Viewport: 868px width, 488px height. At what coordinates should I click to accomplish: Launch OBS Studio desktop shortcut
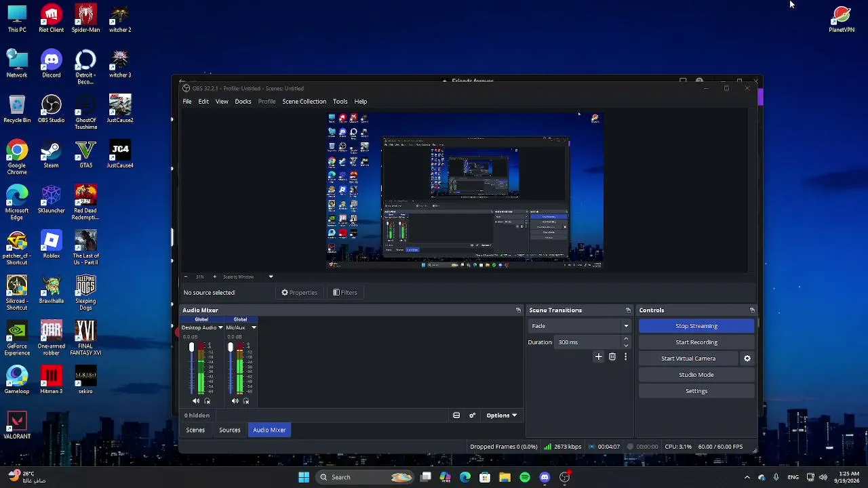click(x=52, y=108)
